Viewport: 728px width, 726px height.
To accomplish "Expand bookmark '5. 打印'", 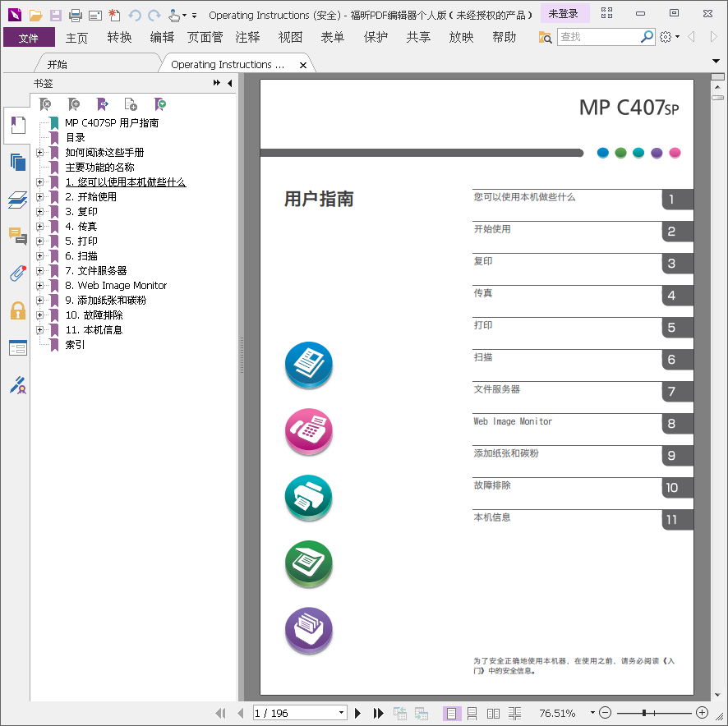I will [x=40, y=241].
